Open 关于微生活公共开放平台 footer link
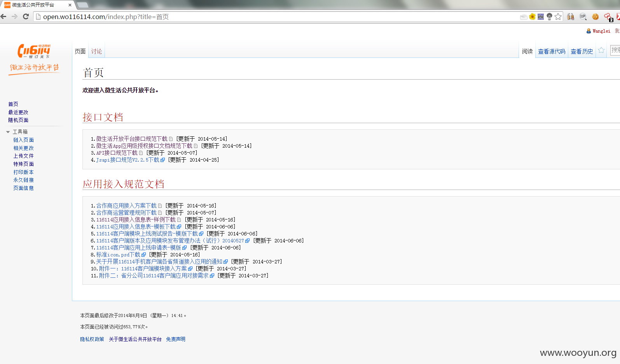This screenshot has height=364, width=620. (x=135, y=339)
